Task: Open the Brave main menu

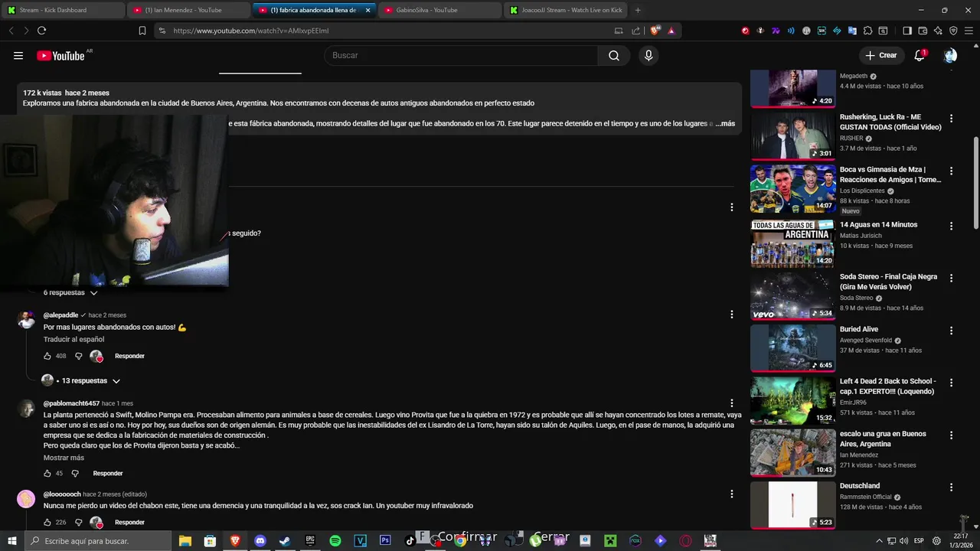Action: 969,31
